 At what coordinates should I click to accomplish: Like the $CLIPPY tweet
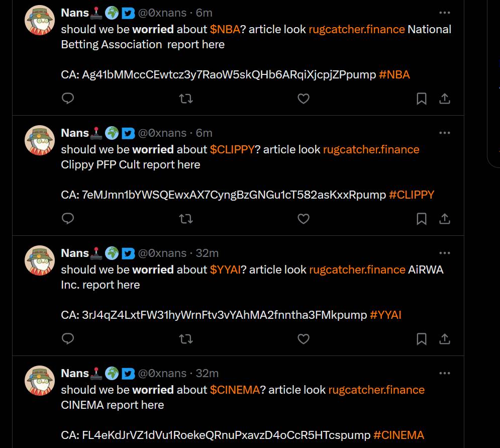tap(303, 219)
